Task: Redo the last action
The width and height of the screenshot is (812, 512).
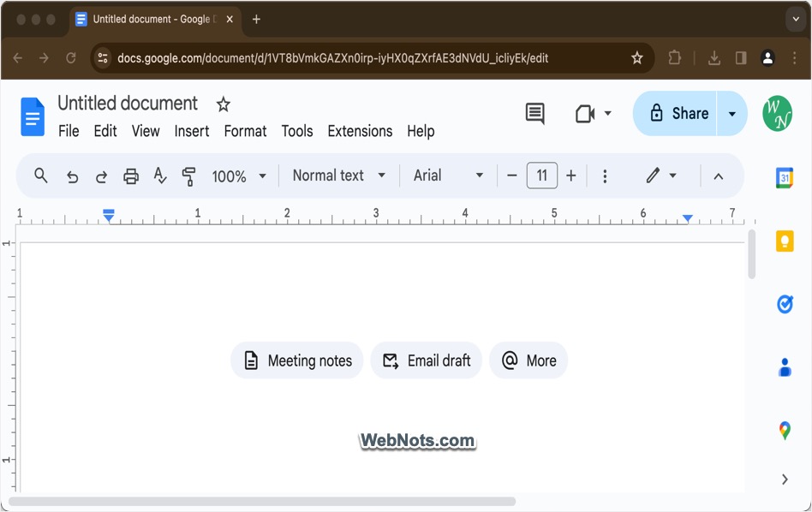Action: point(101,176)
